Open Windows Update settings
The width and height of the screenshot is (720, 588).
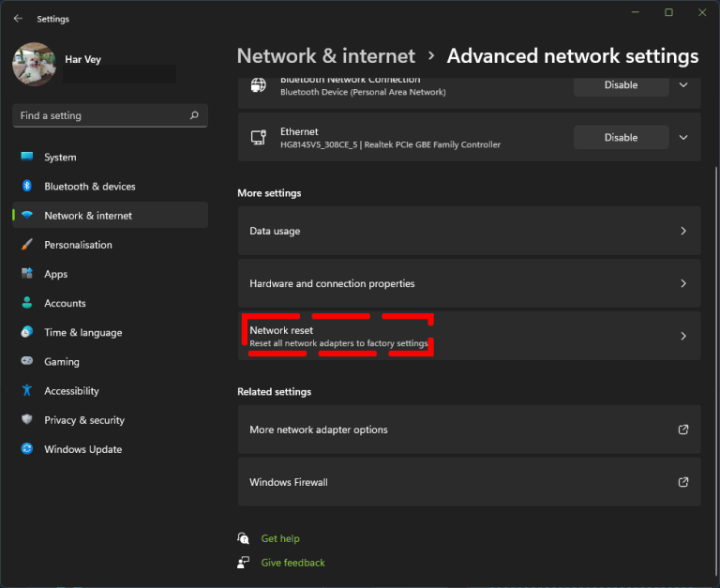(x=111, y=449)
